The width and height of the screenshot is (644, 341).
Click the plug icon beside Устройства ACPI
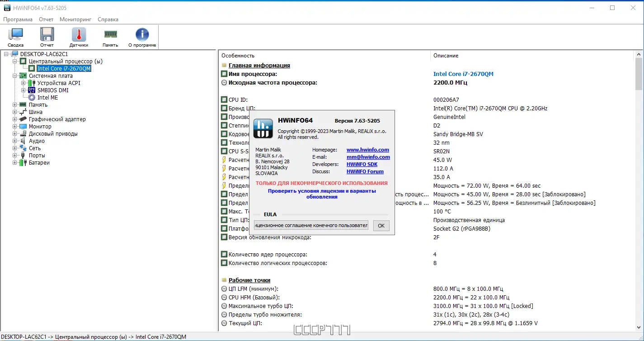point(32,83)
